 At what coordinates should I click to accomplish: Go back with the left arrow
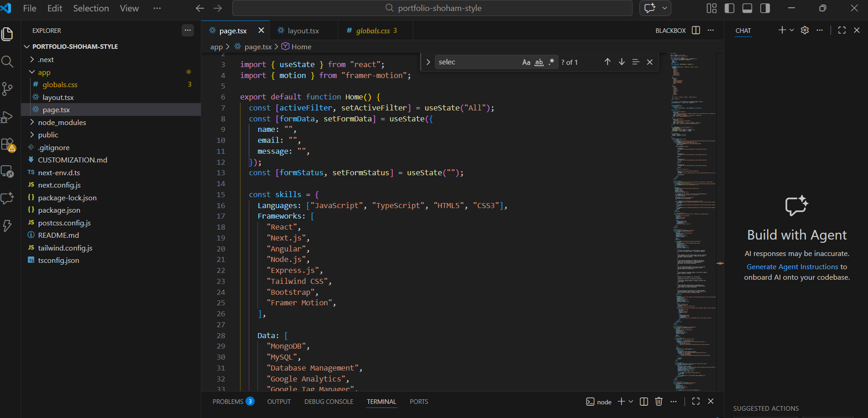pos(199,8)
